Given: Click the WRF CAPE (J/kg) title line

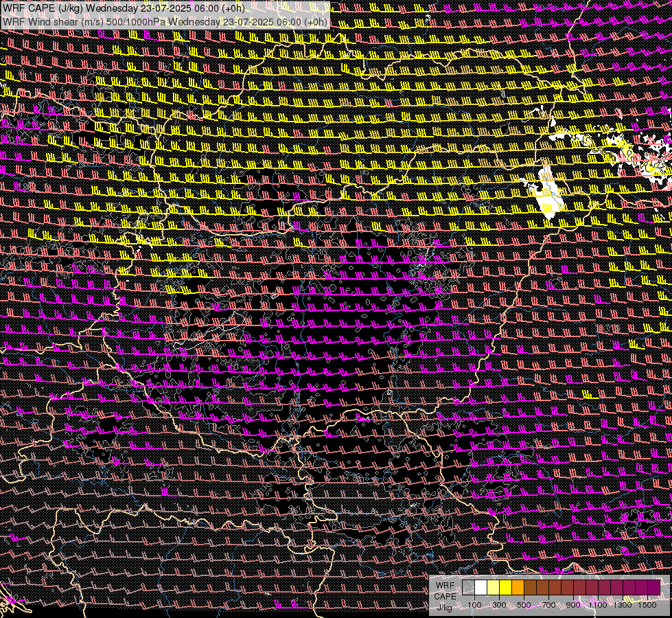Looking at the screenshot, I should click(124, 8).
